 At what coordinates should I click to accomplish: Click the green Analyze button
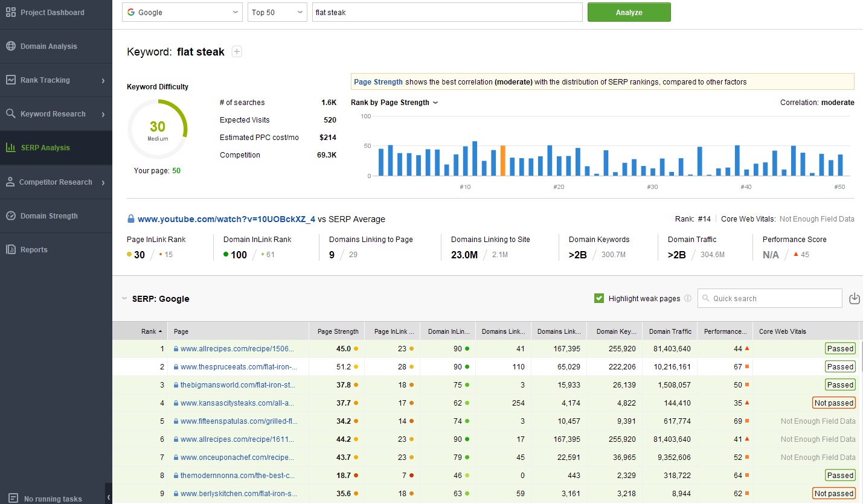629,13
